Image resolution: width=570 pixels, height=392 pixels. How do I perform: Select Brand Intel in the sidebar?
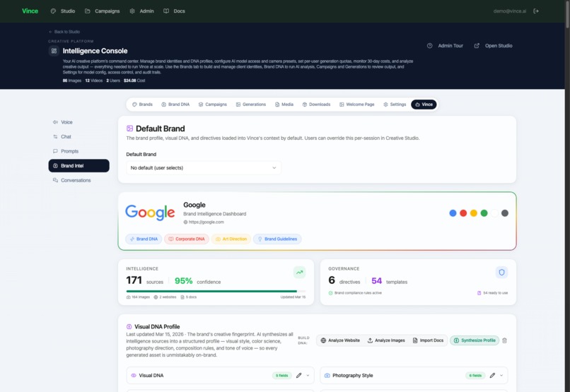point(79,166)
